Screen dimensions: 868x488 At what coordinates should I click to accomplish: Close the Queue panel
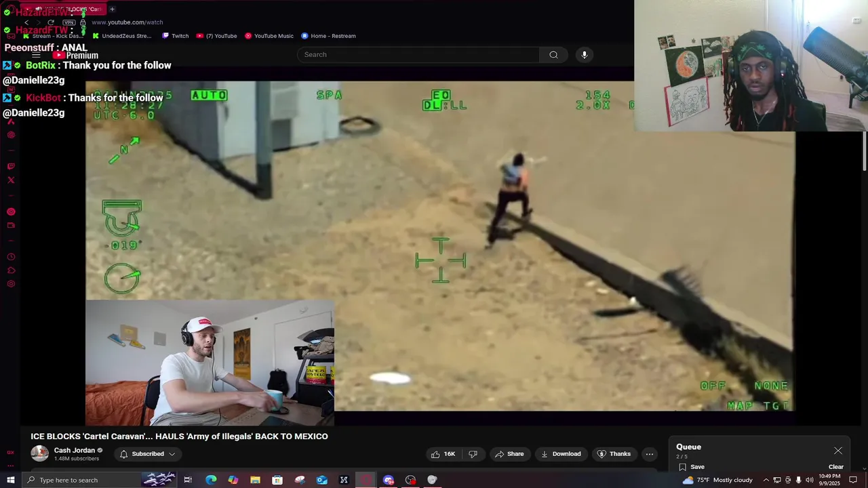838,451
